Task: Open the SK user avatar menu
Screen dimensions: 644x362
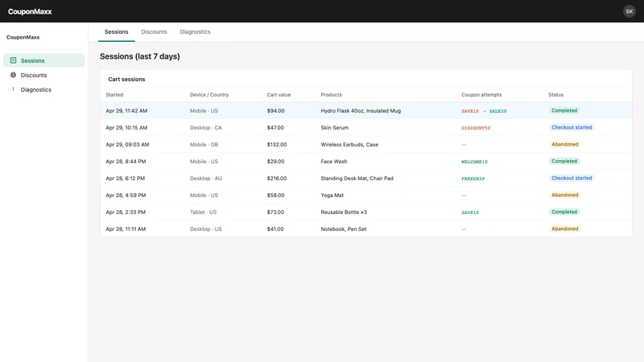Action: point(630,11)
